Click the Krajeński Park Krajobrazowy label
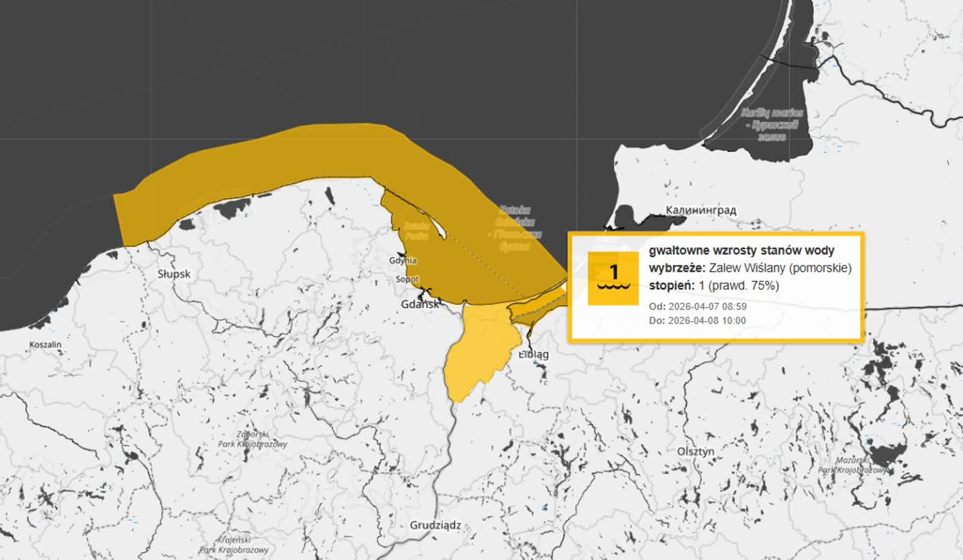This screenshot has width=963, height=560. pyautogui.click(x=234, y=544)
